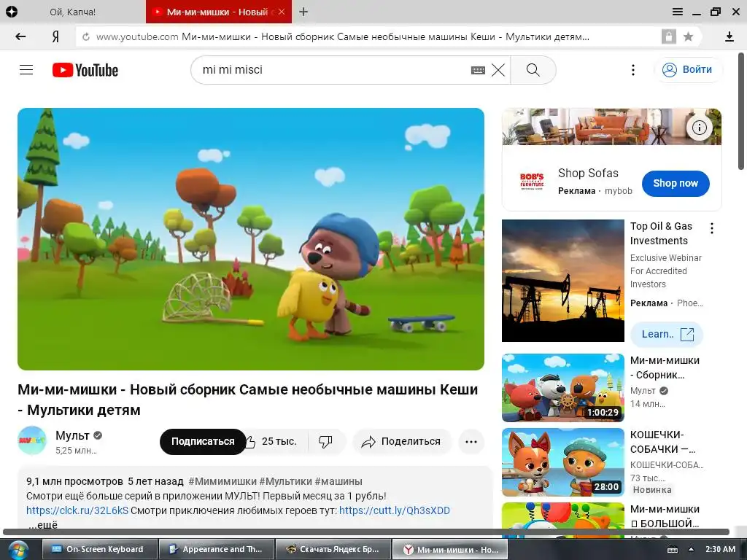Open the Yandex browser tableau button top-left
The image size is (747, 560).
[x=12, y=12]
